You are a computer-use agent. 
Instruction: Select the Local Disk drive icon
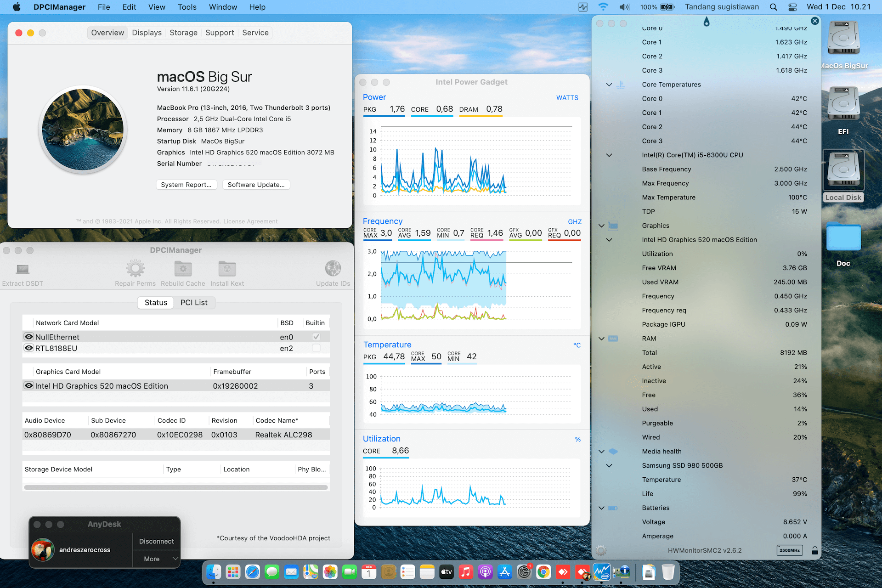[x=843, y=170]
